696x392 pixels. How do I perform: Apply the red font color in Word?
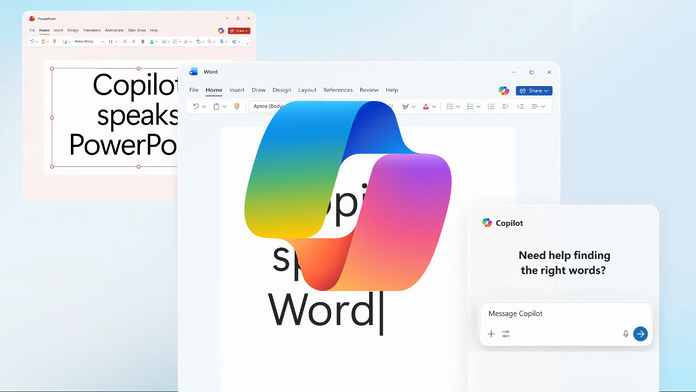[x=426, y=106]
